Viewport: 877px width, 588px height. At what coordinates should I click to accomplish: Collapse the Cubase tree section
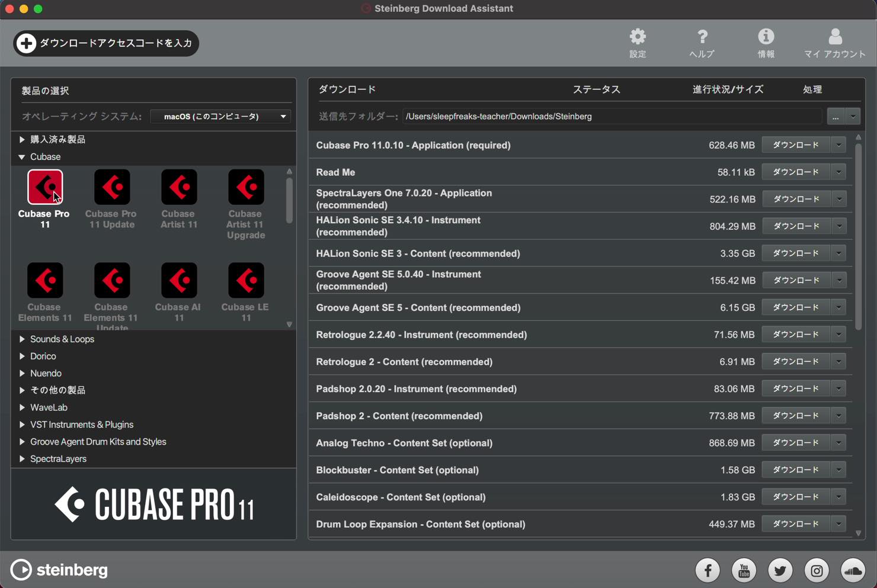(22, 157)
